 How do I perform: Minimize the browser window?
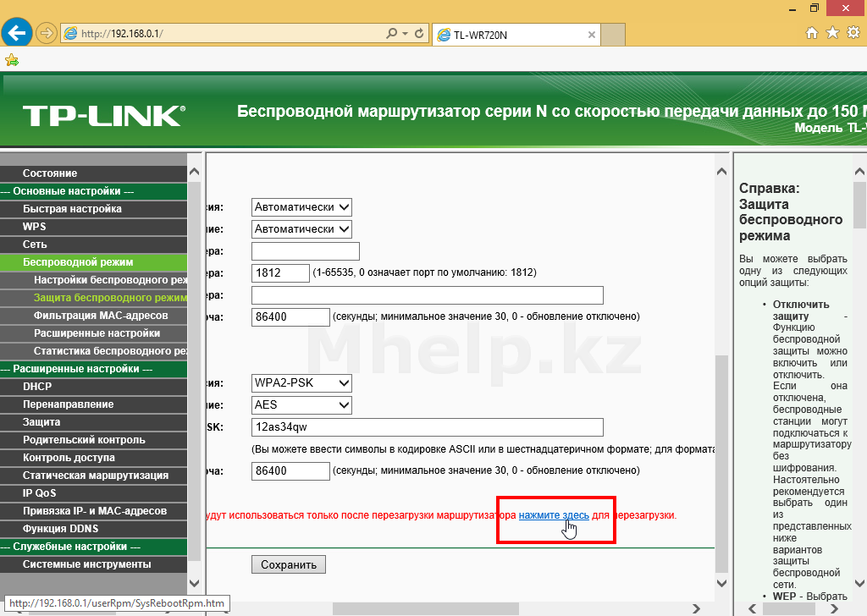tap(792, 8)
